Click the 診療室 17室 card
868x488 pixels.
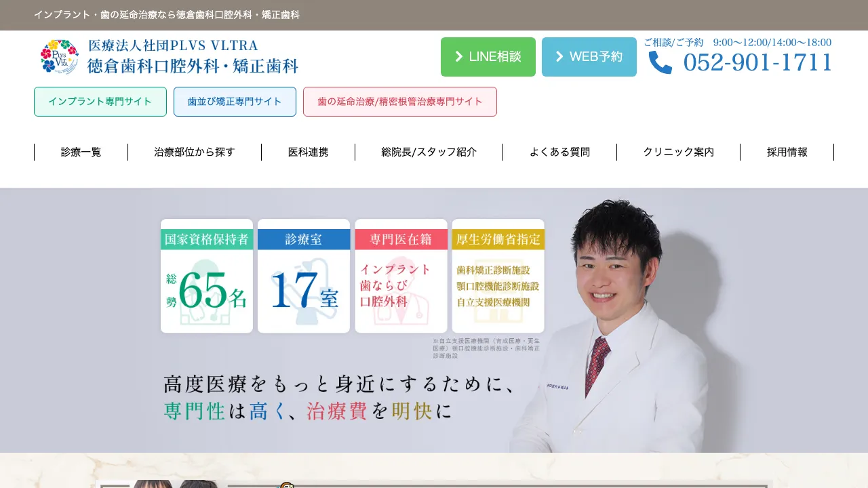click(304, 276)
